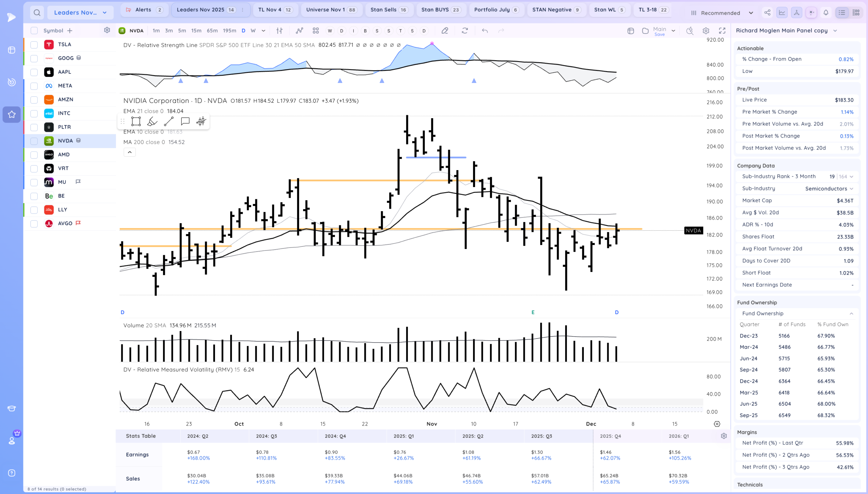Image resolution: width=868 pixels, height=494 pixels.
Task: Open the comment annotation tool
Action: (x=185, y=121)
